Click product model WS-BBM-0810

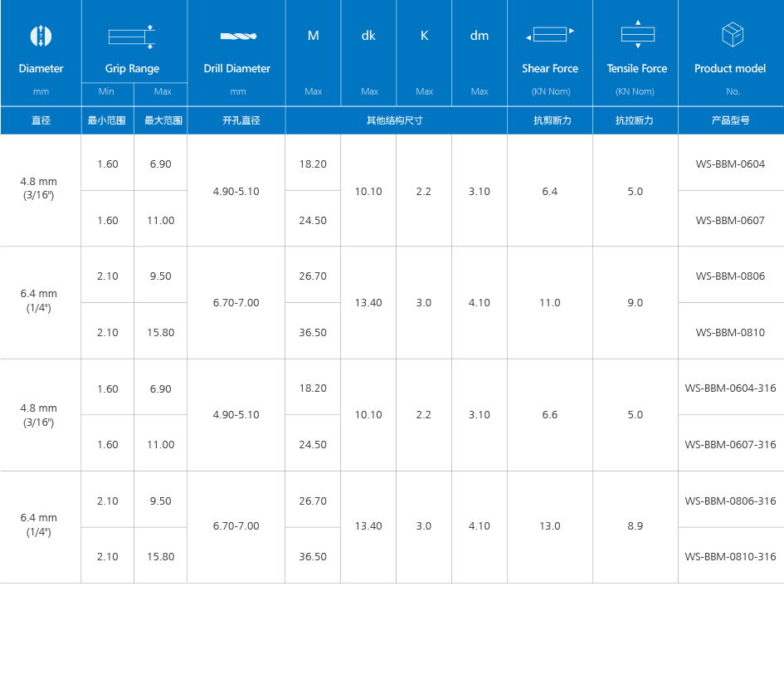click(x=730, y=332)
